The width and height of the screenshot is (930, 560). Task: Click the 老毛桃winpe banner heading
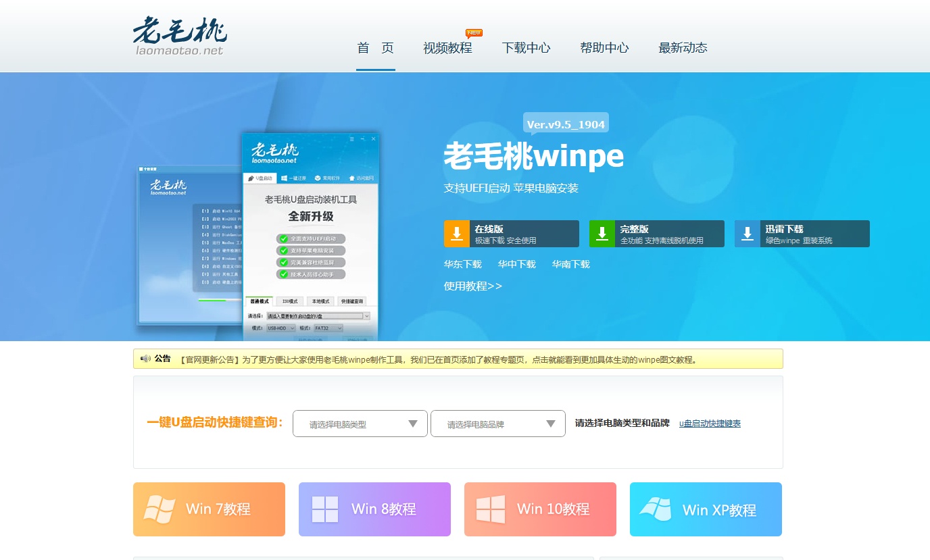pos(533,157)
